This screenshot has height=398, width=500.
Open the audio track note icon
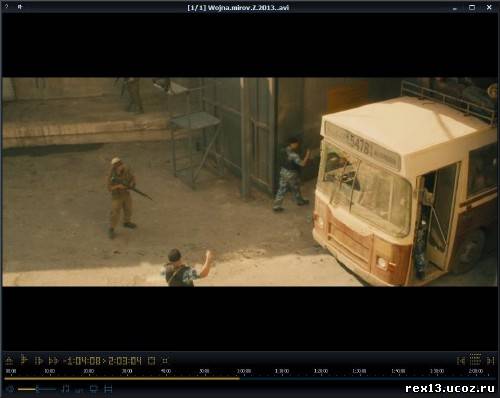66,389
